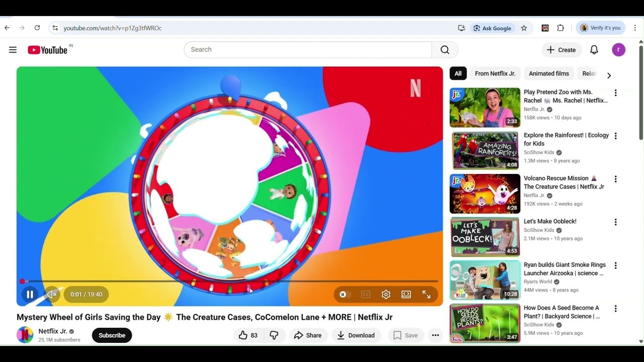Open Chrome's three-dot menu
This screenshot has height=362, width=644.
point(635,28)
